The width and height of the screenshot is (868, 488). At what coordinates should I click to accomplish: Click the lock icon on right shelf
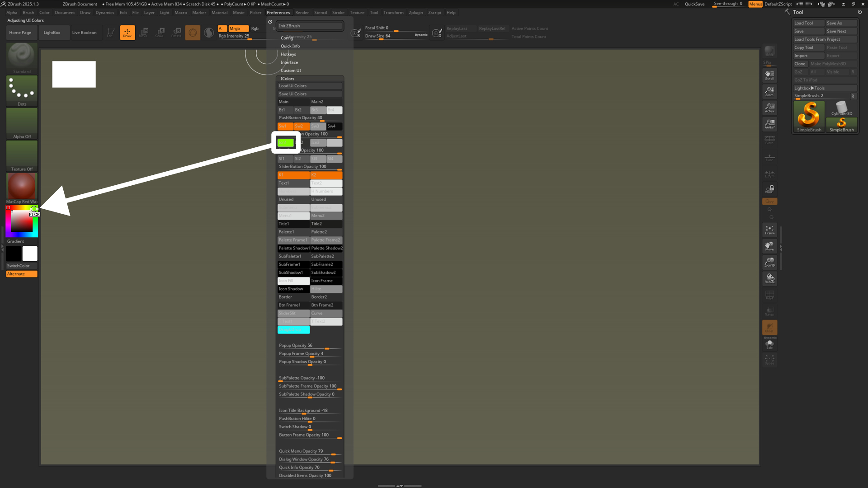click(769, 189)
